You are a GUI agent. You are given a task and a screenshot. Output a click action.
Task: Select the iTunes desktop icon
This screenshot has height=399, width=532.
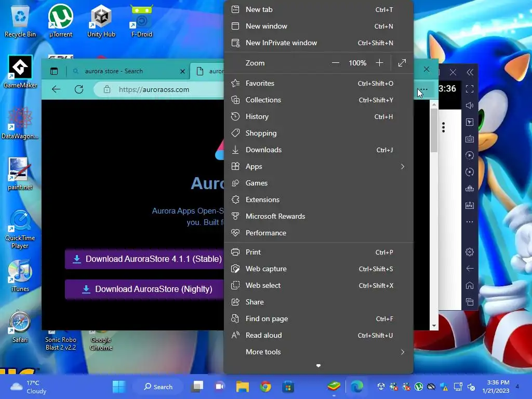(20, 276)
